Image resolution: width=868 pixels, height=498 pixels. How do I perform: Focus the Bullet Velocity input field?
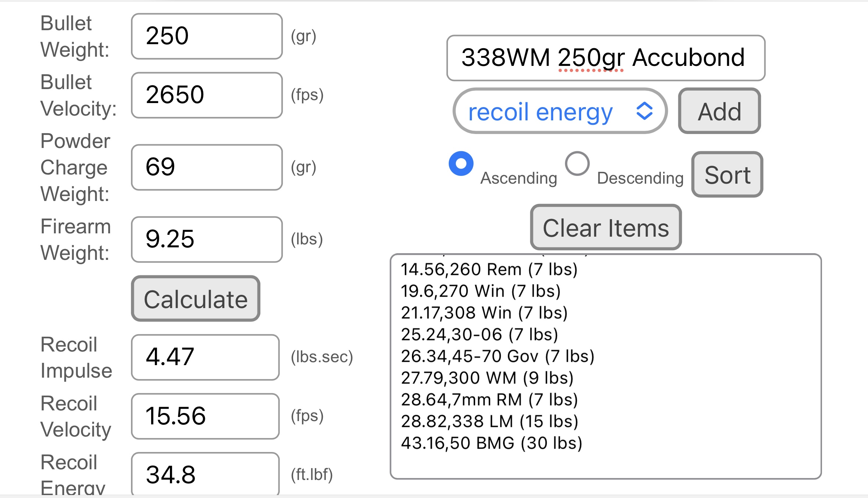click(x=207, y=95)
